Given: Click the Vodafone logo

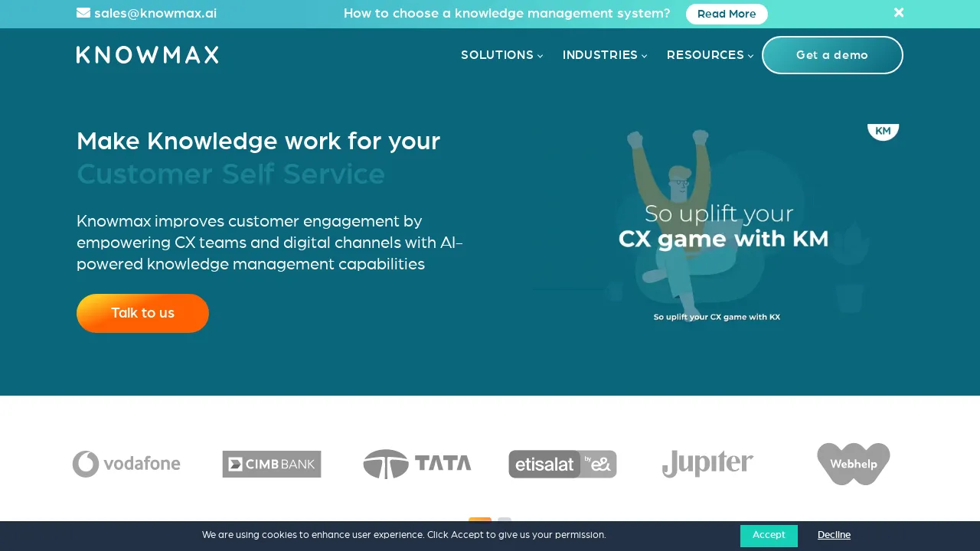Looking at the screenshot, I should tap(126, 464).
